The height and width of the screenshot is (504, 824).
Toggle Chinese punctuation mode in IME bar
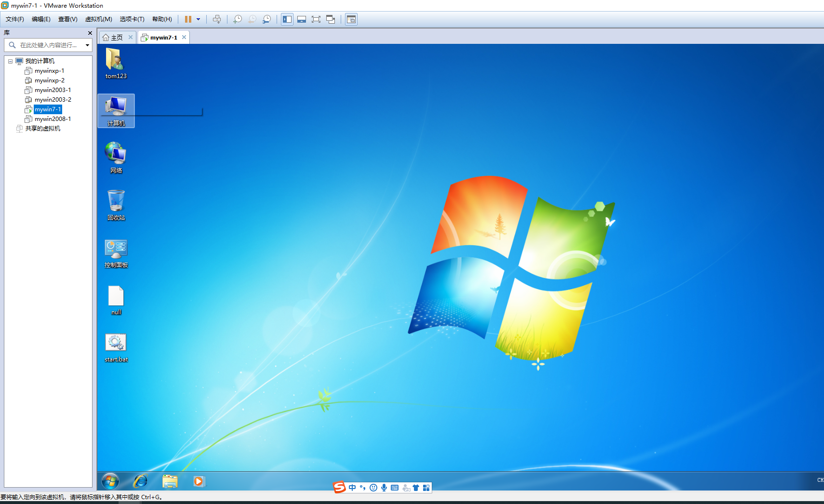pos(363,488)
